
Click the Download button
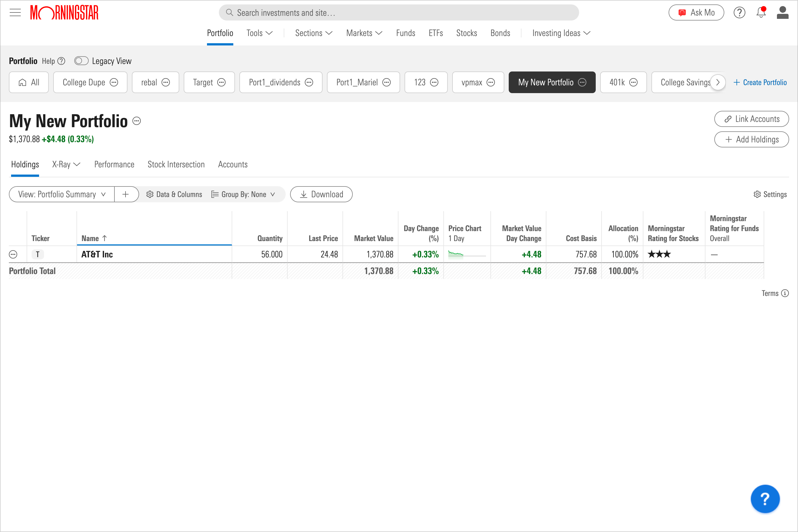point(321,195)
